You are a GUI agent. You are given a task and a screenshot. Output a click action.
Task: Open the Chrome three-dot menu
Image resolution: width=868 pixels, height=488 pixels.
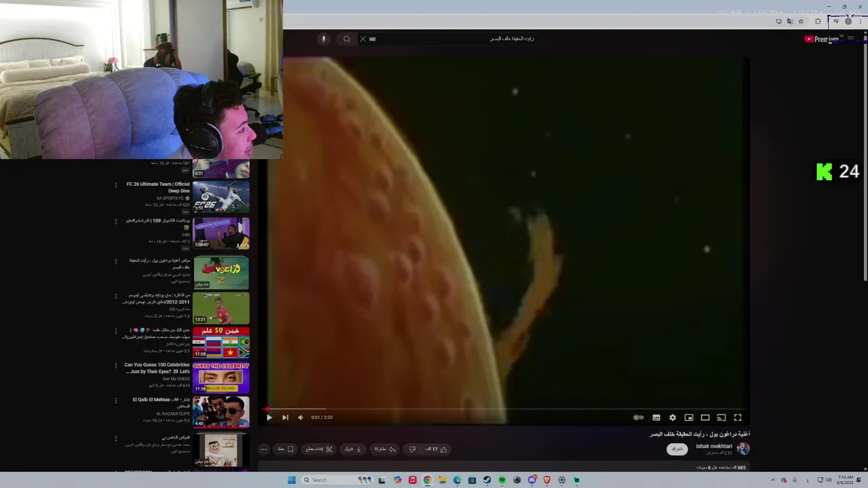[860, 21]
